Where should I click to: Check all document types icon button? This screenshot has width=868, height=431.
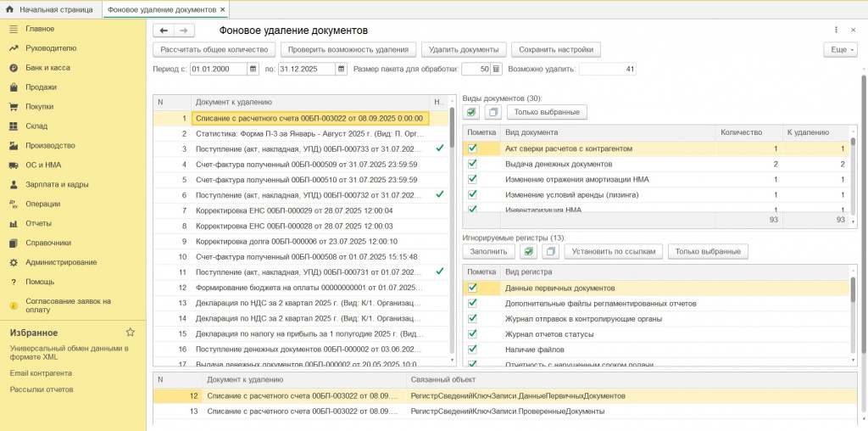(472, 112)
